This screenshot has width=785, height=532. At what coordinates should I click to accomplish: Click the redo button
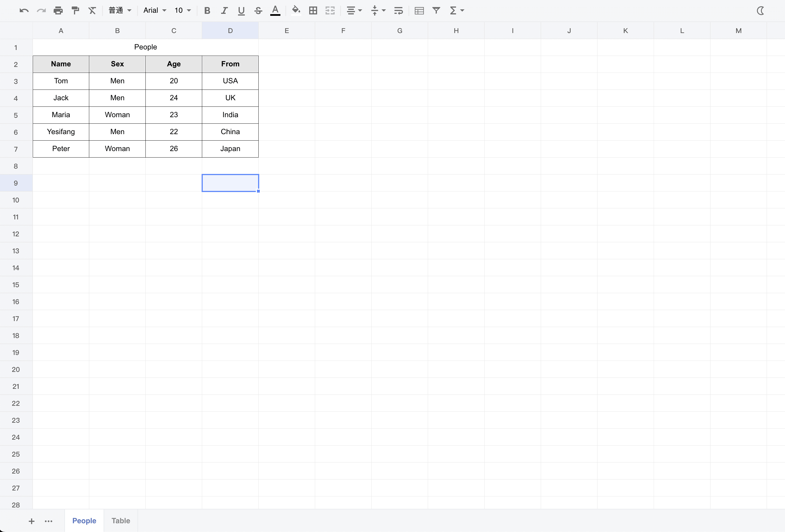pos(40,11)
